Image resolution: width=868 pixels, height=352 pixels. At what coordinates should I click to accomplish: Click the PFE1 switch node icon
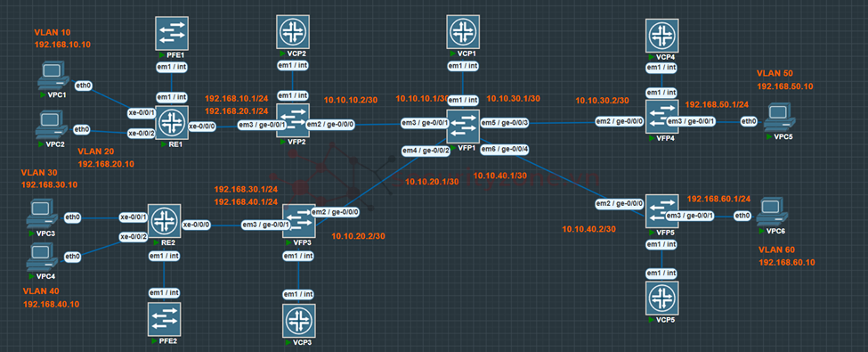172,32
